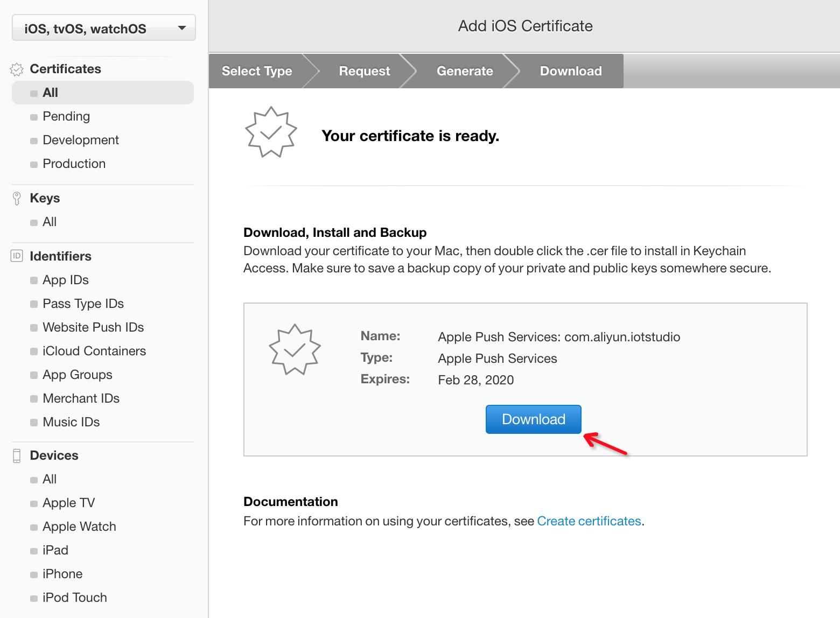Open the iOS, tvOS, watchOS platform dropdown
The height and width of the screenshot is (618, 840).
(103, 28)
